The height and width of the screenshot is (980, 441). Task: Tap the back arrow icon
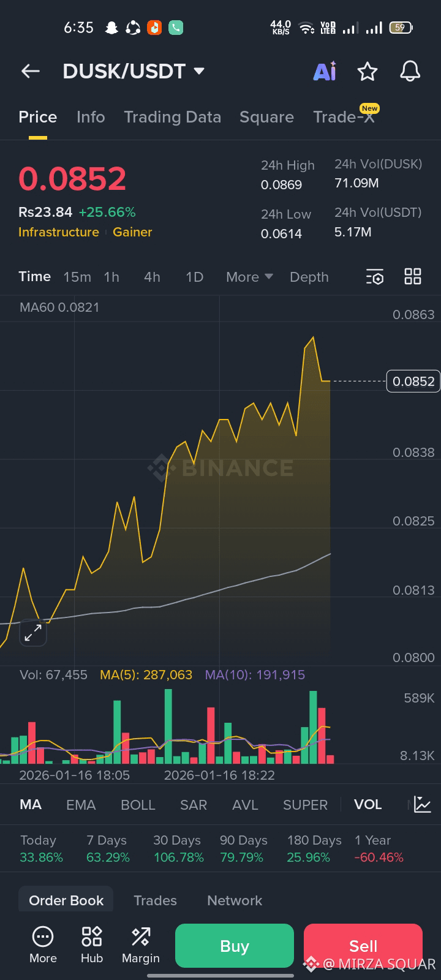[31, 72]
